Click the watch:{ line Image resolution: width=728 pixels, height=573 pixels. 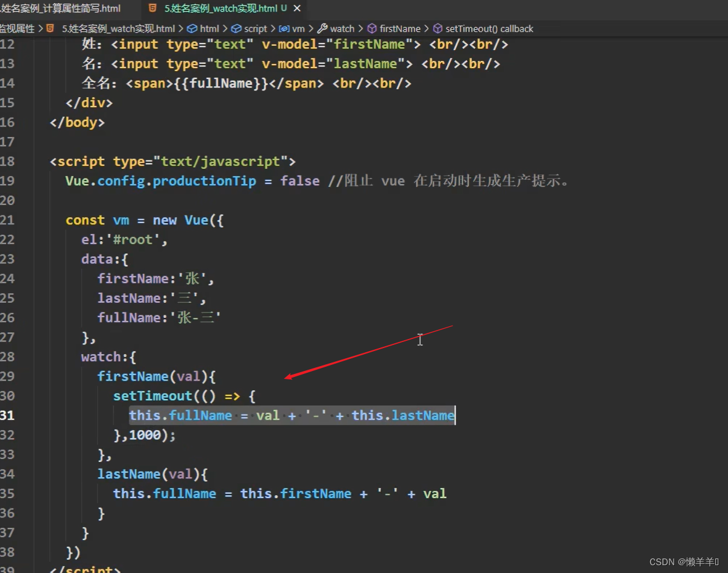pyautogui.click(x=108, y=356)
